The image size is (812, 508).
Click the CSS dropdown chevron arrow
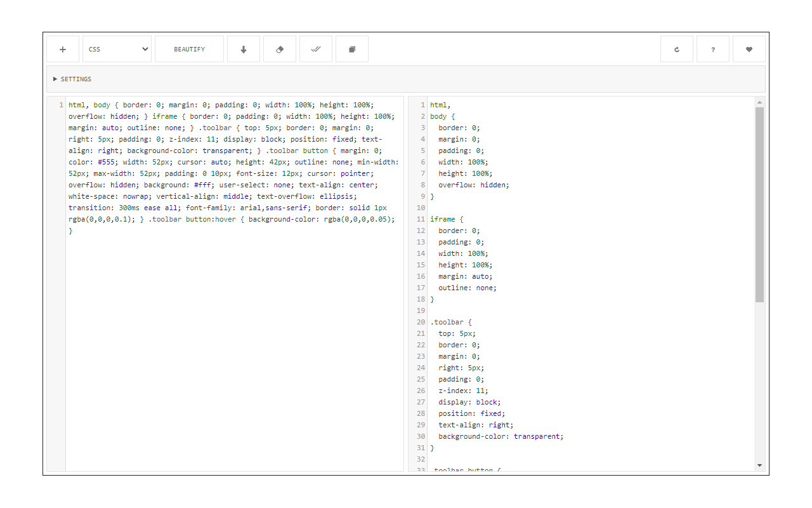tap(145, 49)
